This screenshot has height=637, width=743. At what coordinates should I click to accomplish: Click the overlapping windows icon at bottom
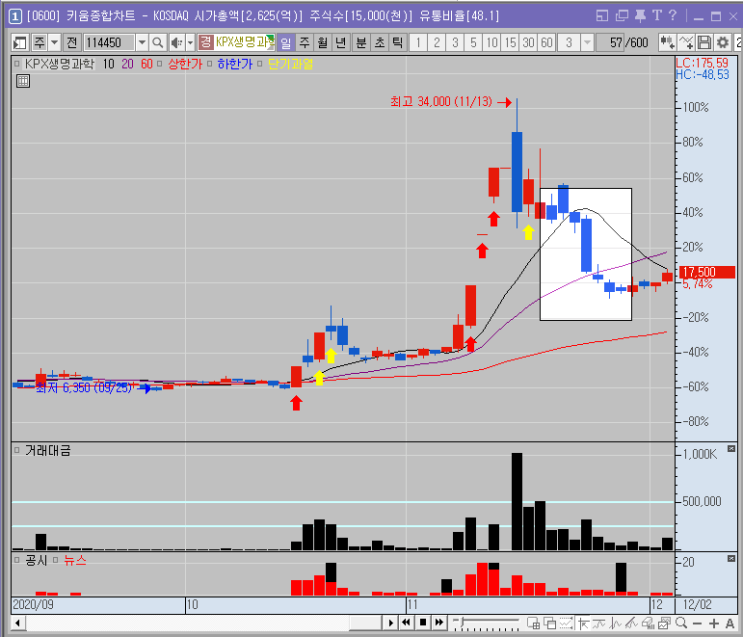[x=550, y=623]
